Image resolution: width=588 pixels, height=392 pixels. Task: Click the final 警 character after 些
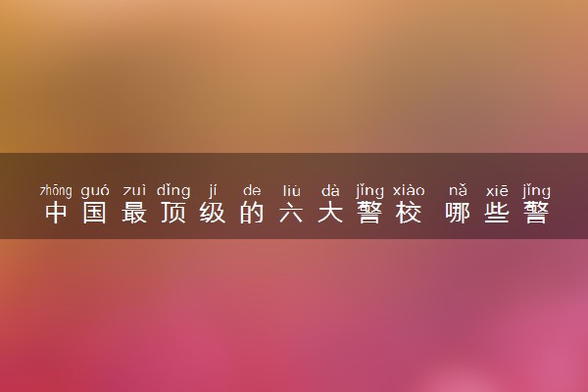[x=536, y=213]
